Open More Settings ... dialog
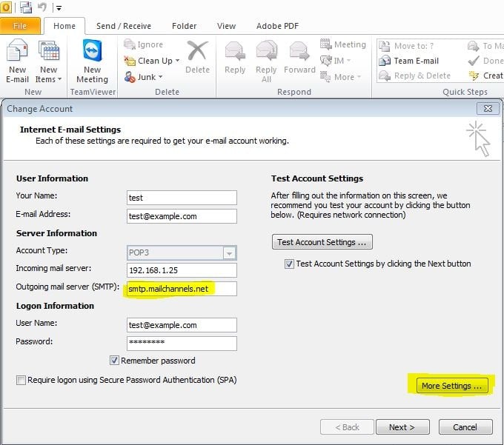Viewport: 504px width, 445px height. [x=452, y=386]
